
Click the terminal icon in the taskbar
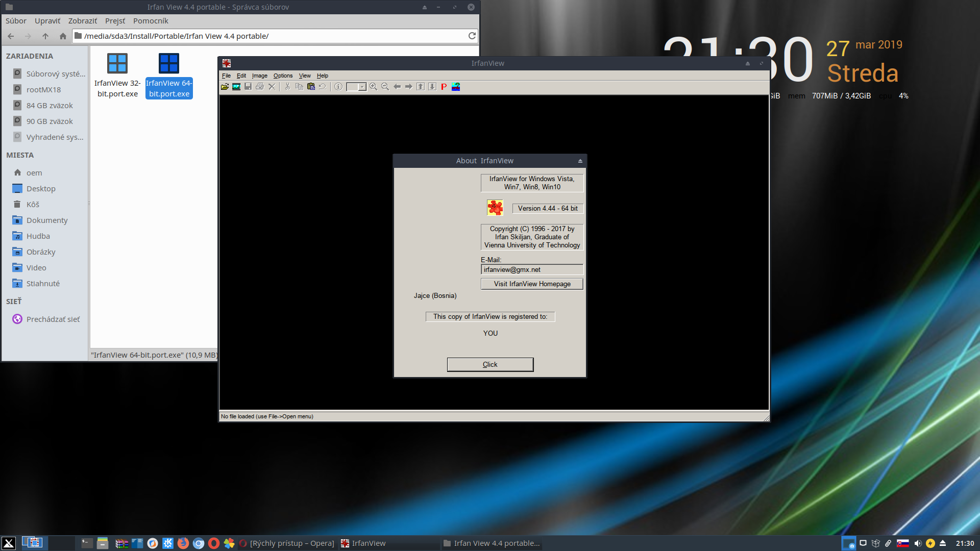click(x=87, y=543)
